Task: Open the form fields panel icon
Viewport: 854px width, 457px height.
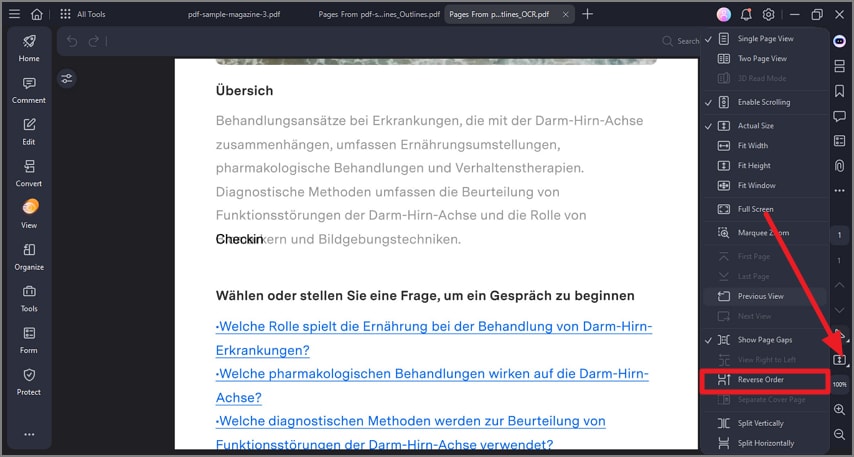Action: (839, 141)
